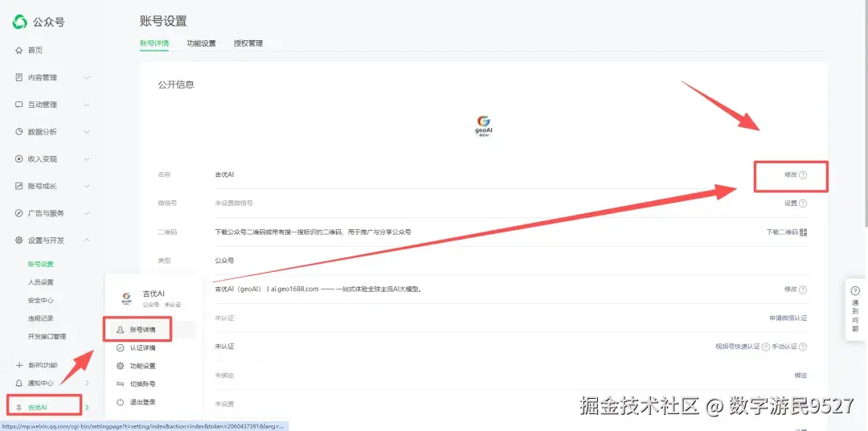
Task: Click the 下载二维码 link
Action: point(782,232)
